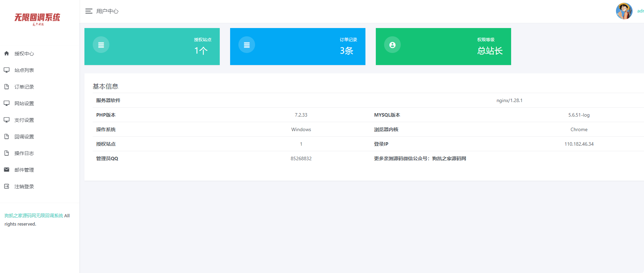The width and height of the screenshot is (644, 273).
Task: Click the home icon beside 授权中心
Action: click(x=7, y=53)
